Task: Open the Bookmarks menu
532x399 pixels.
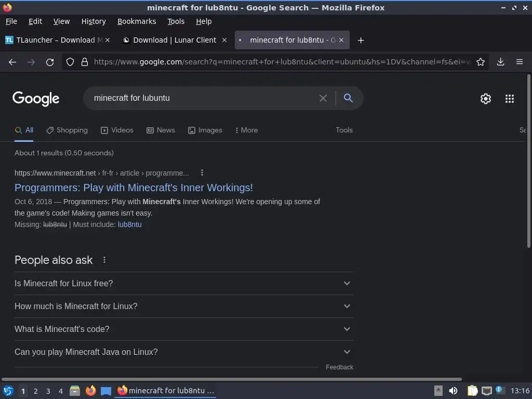Action: pyautogui.click(x=137, y=21)
